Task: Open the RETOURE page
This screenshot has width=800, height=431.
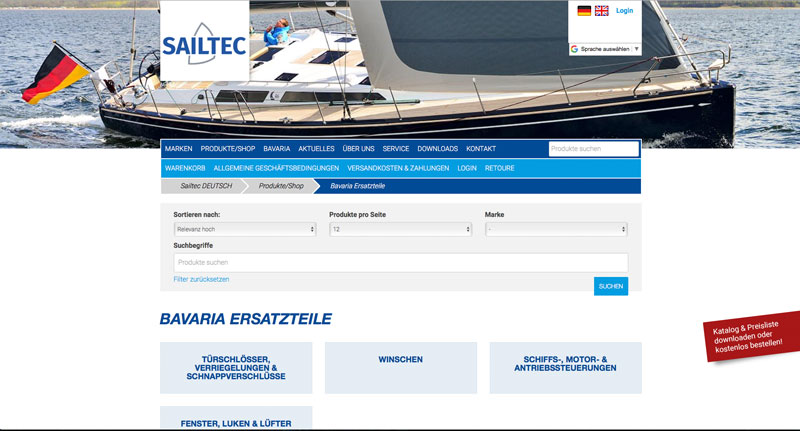Action: [499, 168]
